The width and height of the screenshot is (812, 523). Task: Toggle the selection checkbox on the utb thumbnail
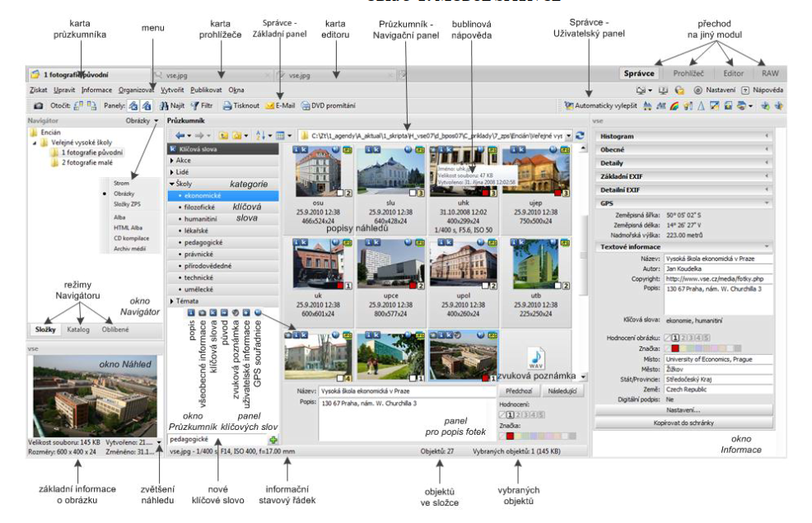click(x=558, y=286)
